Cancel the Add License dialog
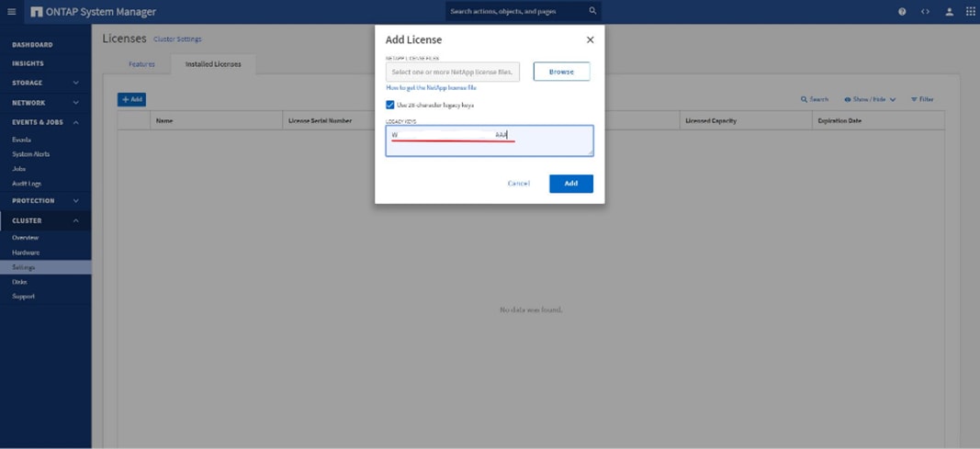 (519, 184)
